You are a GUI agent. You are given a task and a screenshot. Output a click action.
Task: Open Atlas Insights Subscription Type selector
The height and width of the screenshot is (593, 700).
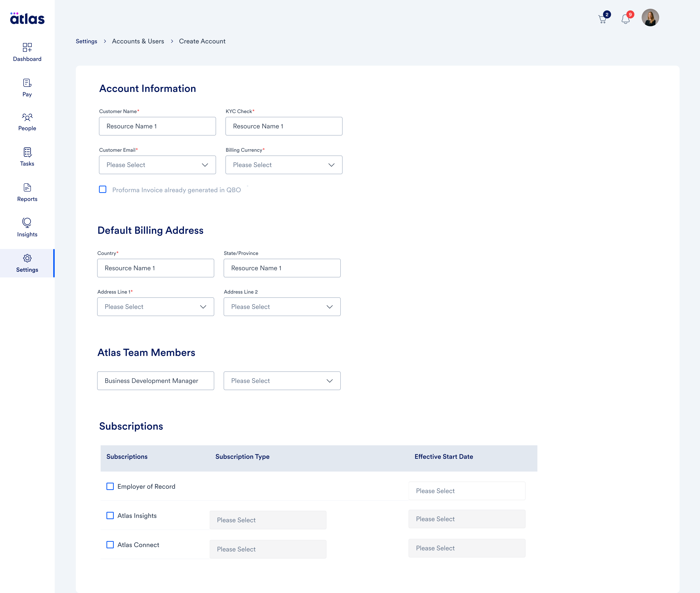[268, 520]
